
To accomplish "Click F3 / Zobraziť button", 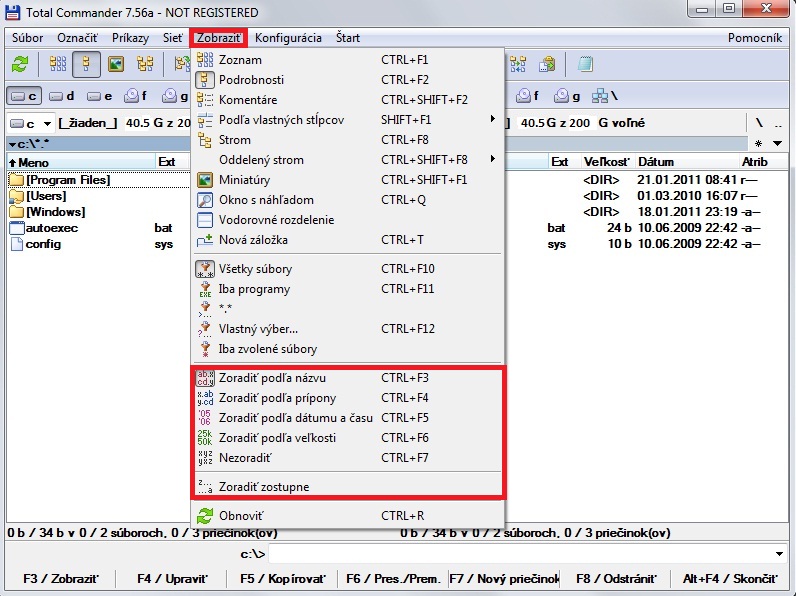I will [x=61, y=579].
